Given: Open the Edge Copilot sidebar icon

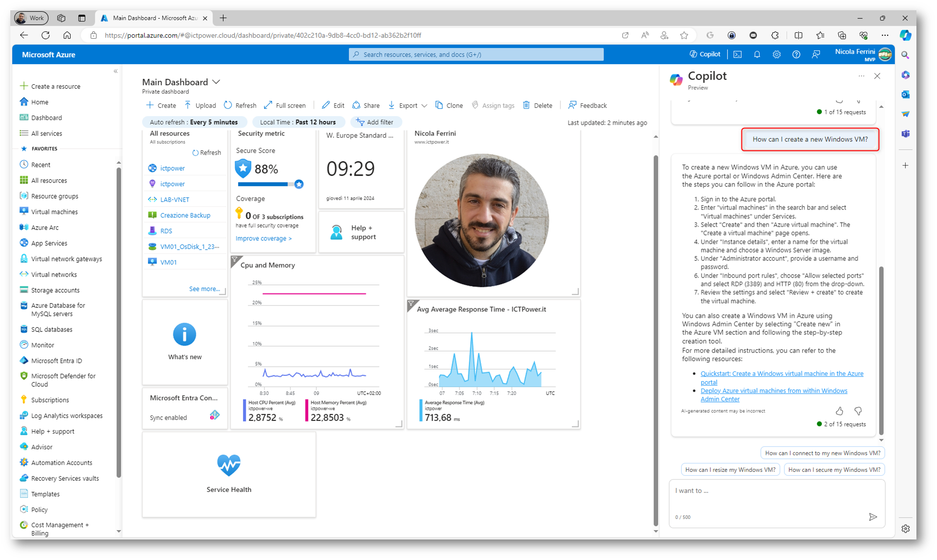Looking at the screenshot, I should click(905, 35).
